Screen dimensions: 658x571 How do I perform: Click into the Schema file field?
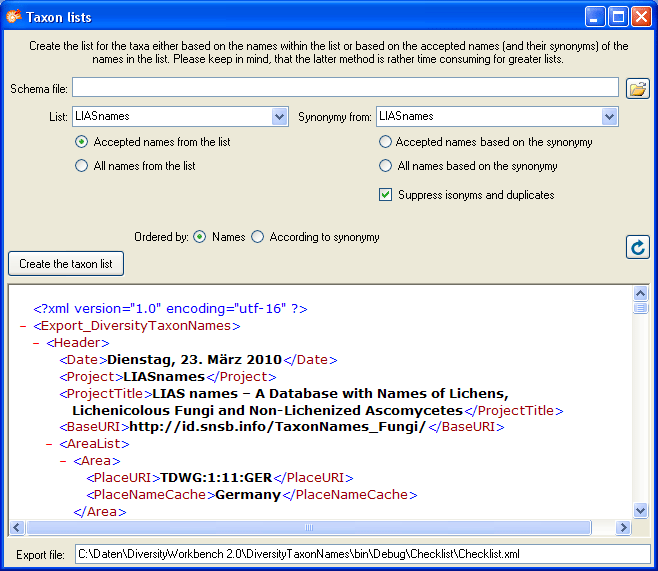tap(344, 88)
